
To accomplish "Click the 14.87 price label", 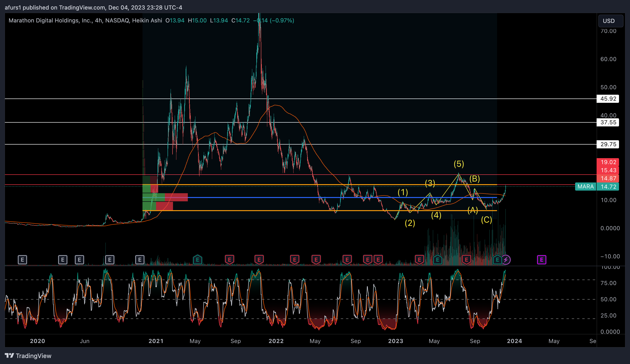I will 608,178.
